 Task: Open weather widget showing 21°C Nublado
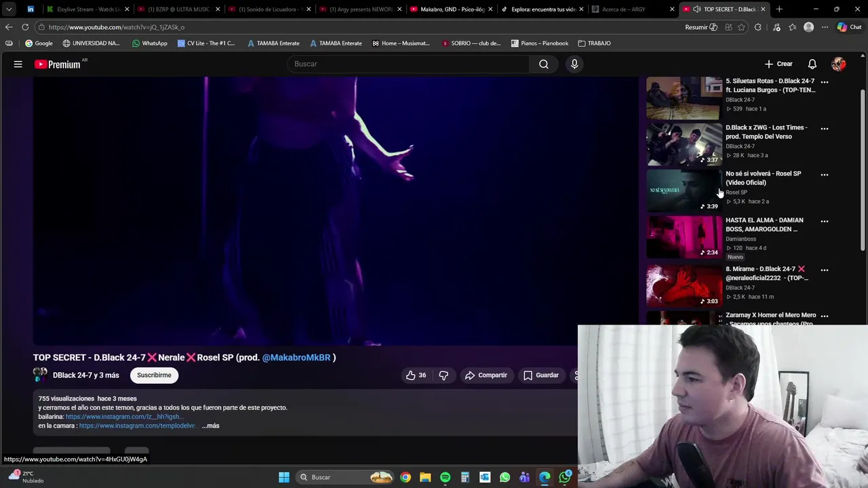(x=26, y=477)
